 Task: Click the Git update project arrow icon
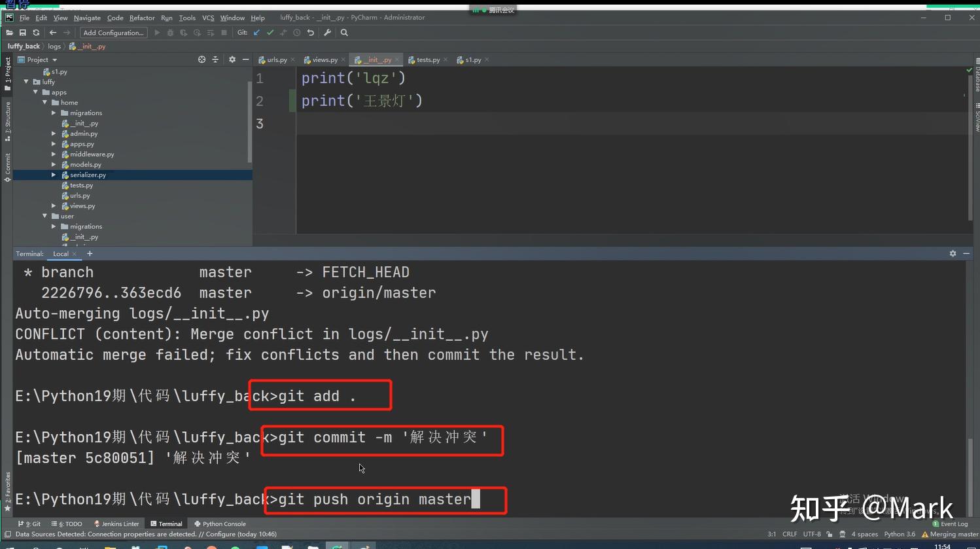click(x=256, y=33)
